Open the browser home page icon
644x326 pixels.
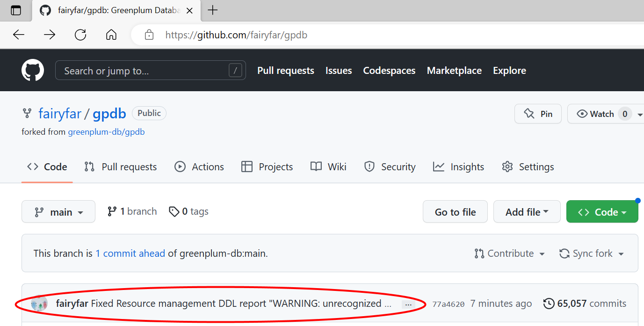coord(111,35)
